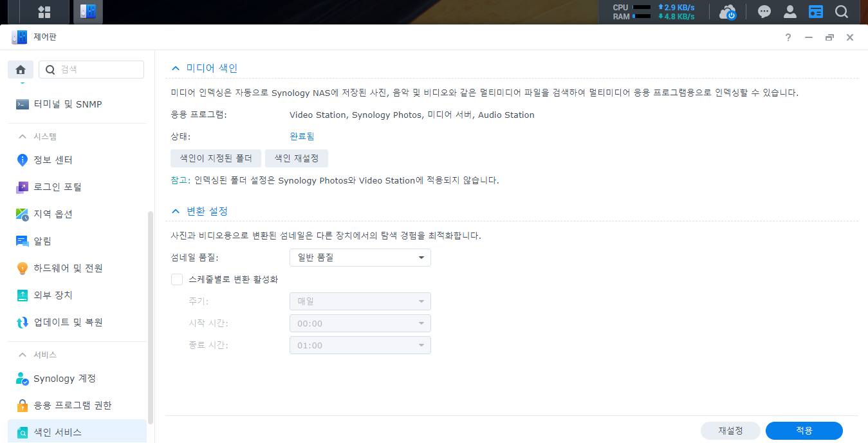Open the DSM global search icon
Image resolution: width=868 pixels, height=443 pixels.
(842, 12)
